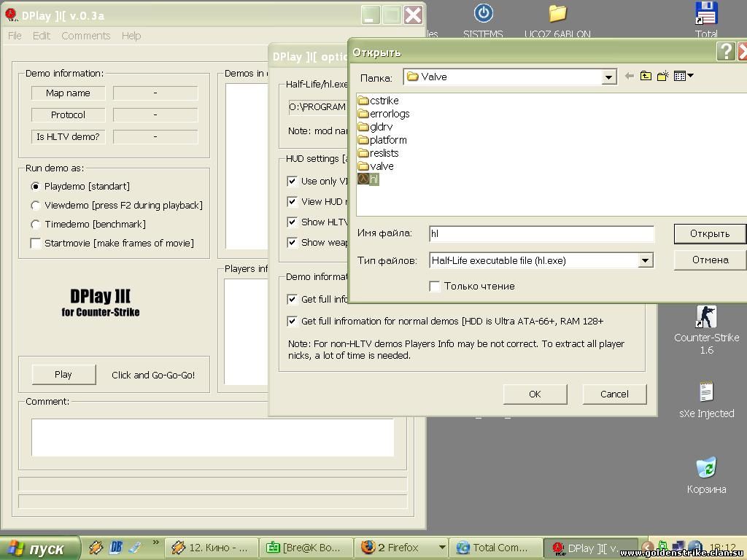Viewport: 747px width, 560px height.
Task: Click the Is HLTV demo? label
Action: (x=68, y=137)
